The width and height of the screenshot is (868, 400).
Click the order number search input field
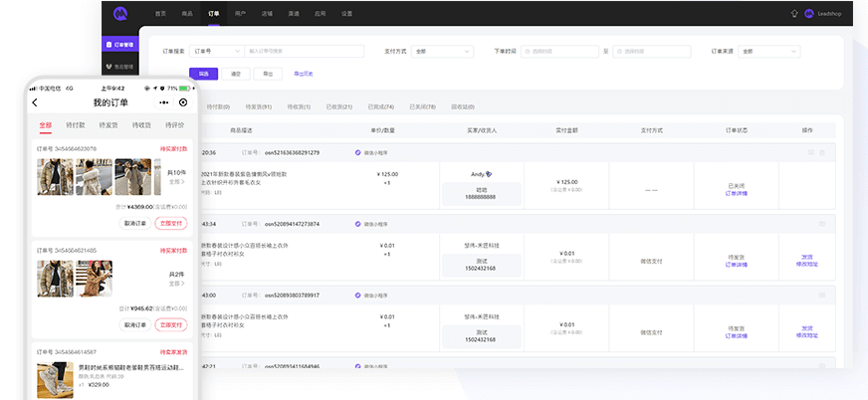pos(304,52)
